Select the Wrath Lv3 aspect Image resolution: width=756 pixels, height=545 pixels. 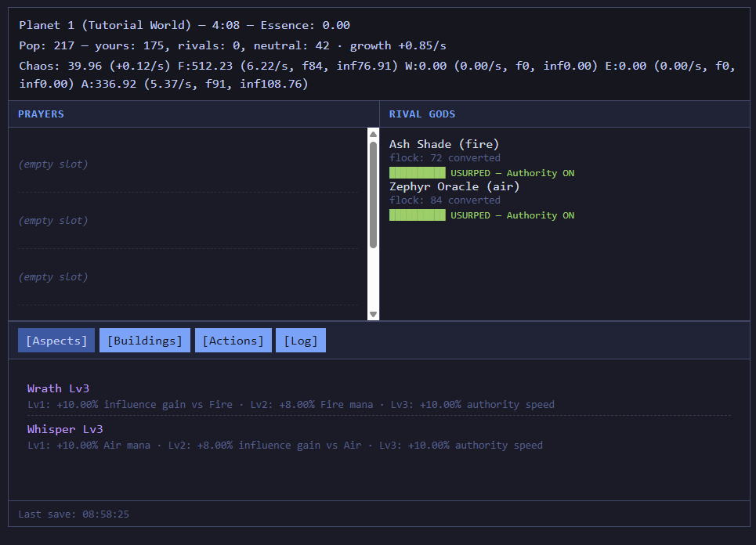(x=58, y=388)
